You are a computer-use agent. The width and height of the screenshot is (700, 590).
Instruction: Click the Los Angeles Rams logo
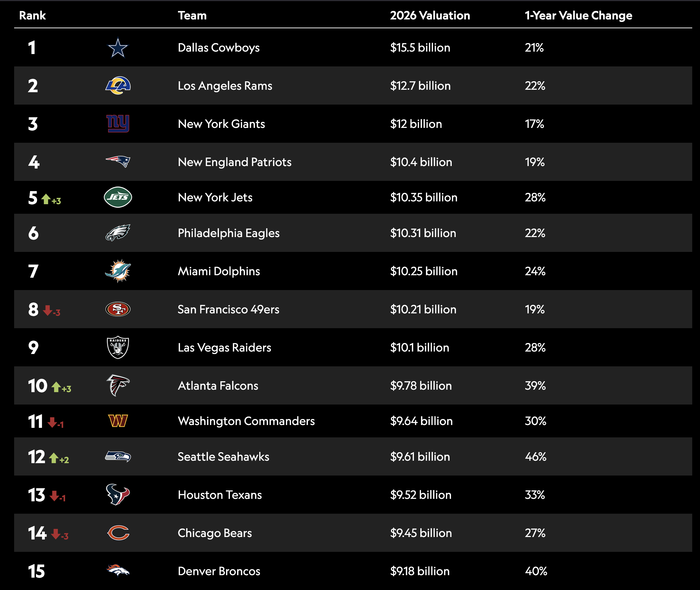(x=118, y=85)
